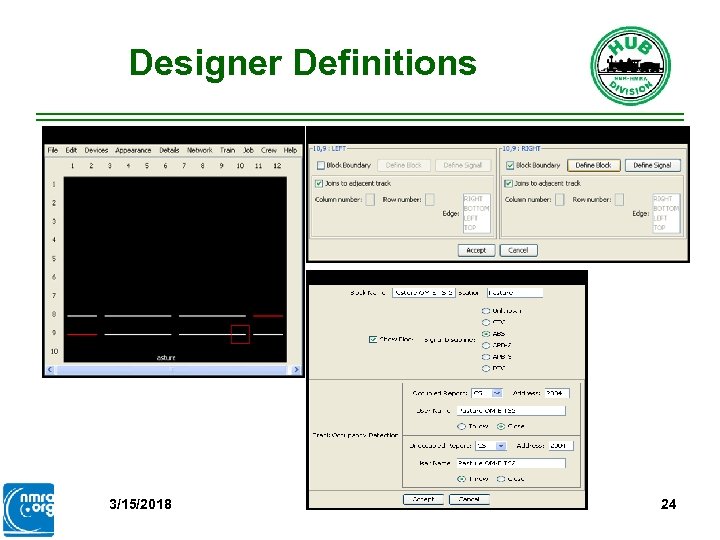Open the Help menu
The image size is (720, 540).
pyautogui.click(x=290, y=150)
